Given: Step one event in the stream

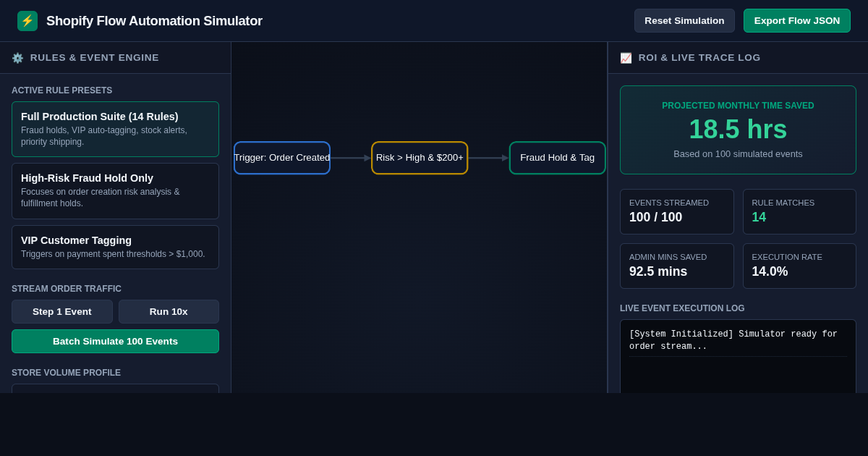Looking at the screenshot, I should (62, 312).
